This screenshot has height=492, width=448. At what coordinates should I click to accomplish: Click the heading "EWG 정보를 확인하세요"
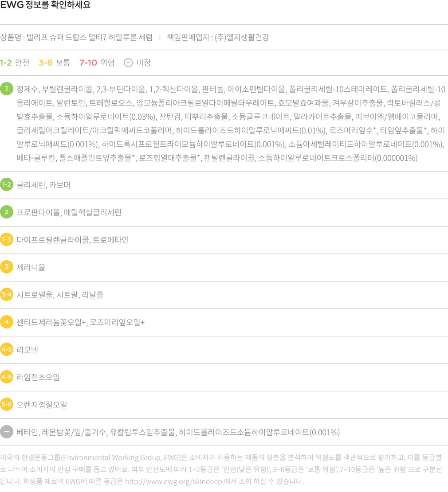45,6
